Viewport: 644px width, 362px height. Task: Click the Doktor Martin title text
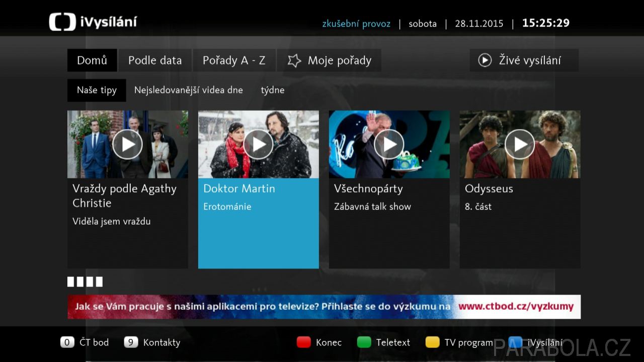239,189
